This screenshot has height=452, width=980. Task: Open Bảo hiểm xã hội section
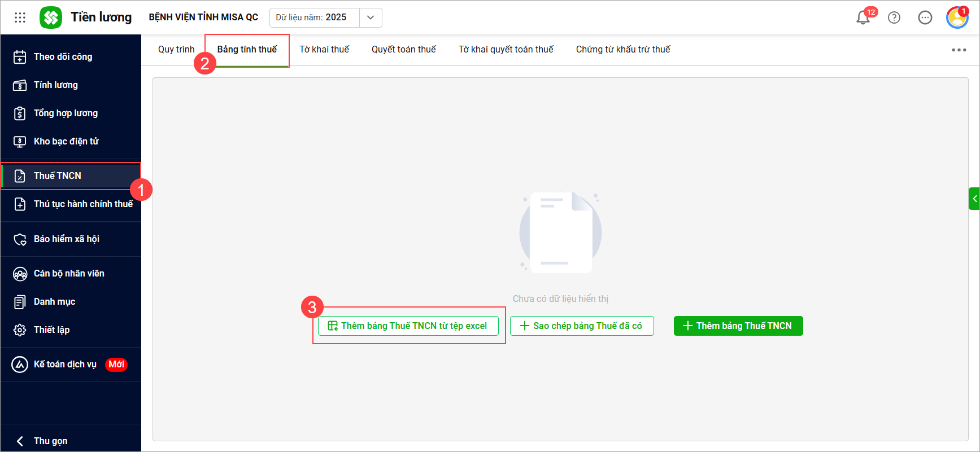(66, 239)
